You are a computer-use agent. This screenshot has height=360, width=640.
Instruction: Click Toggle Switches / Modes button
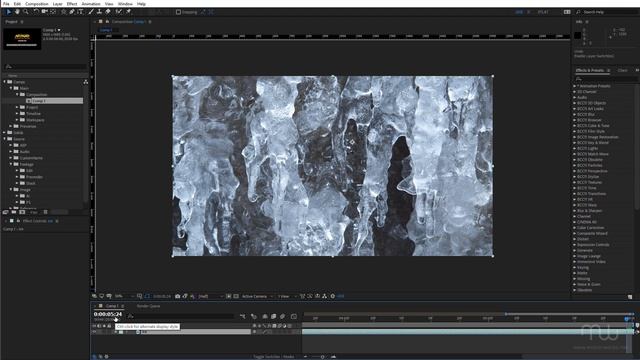coord(273,356)
